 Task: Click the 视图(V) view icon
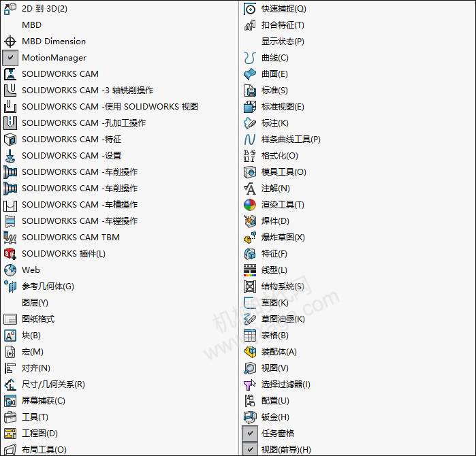pos(250,368)
